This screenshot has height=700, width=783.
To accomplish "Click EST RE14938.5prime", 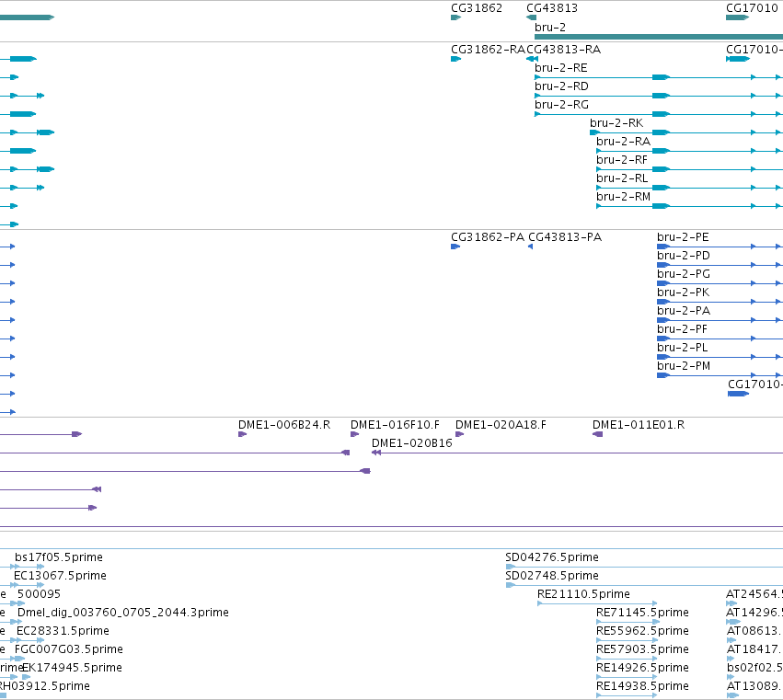I will tap(642, 686).
